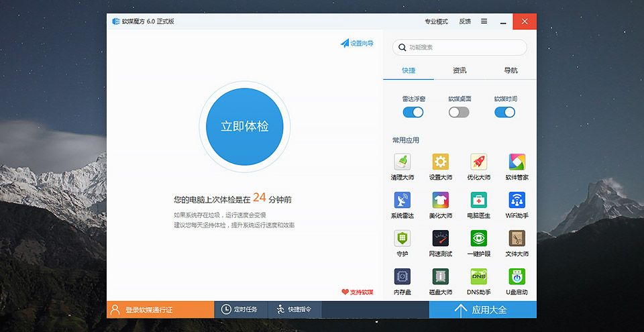Turn off the 软媒时间 switch
The image size is (644, 332).
click(x=504, y=112)
